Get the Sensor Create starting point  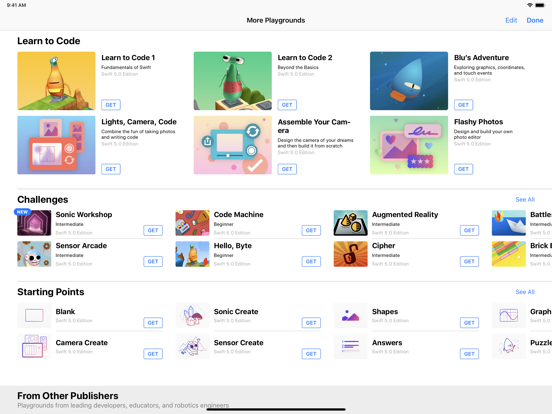click(x=311, y=354)
